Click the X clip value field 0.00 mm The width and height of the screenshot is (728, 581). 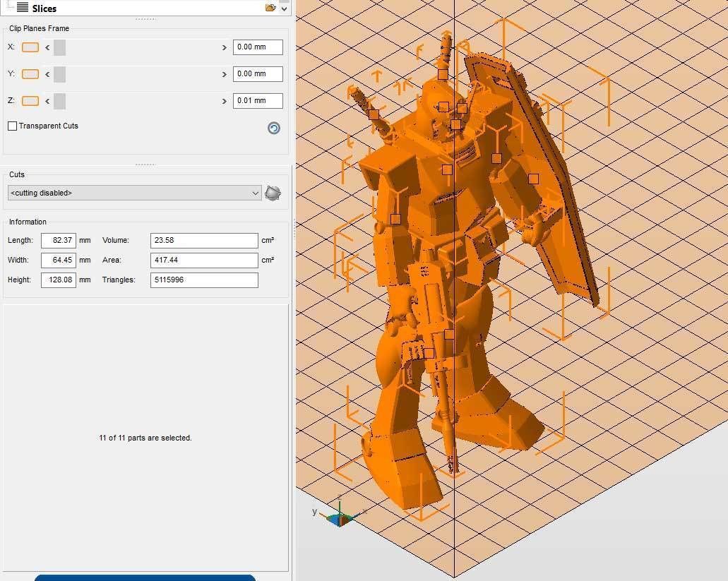click(x=258, y=47)
